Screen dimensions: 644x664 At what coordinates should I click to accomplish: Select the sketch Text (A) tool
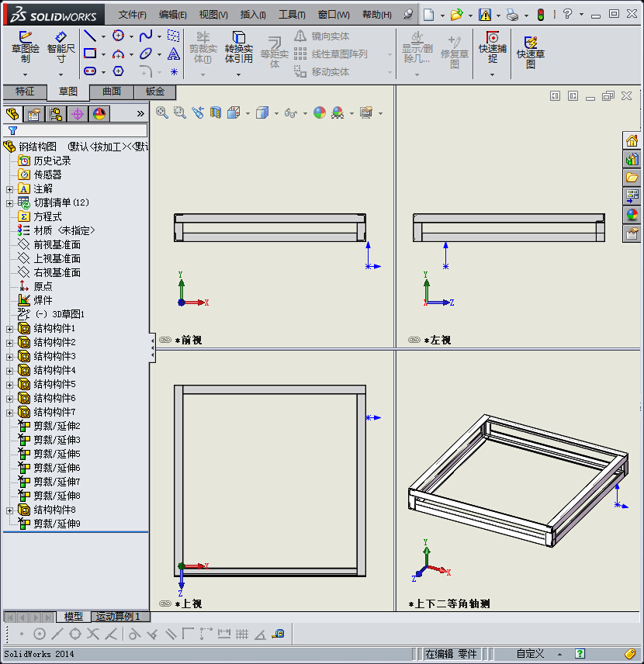point(173,54)
